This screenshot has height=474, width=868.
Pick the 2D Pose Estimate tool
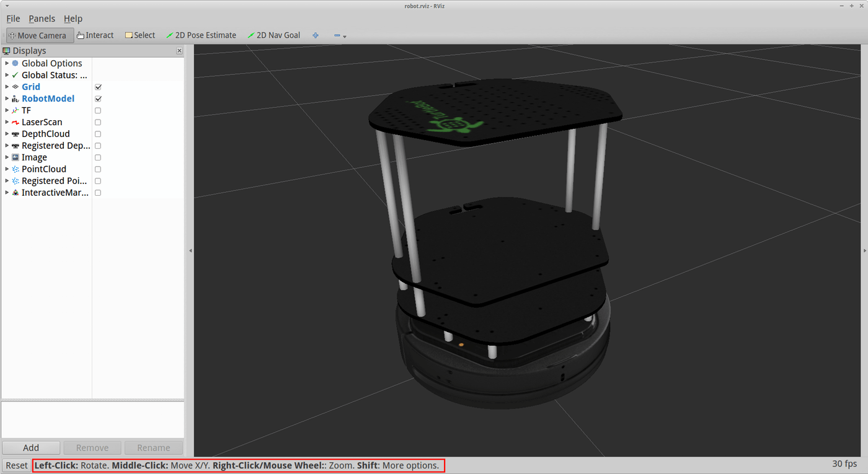coord(201,35)
